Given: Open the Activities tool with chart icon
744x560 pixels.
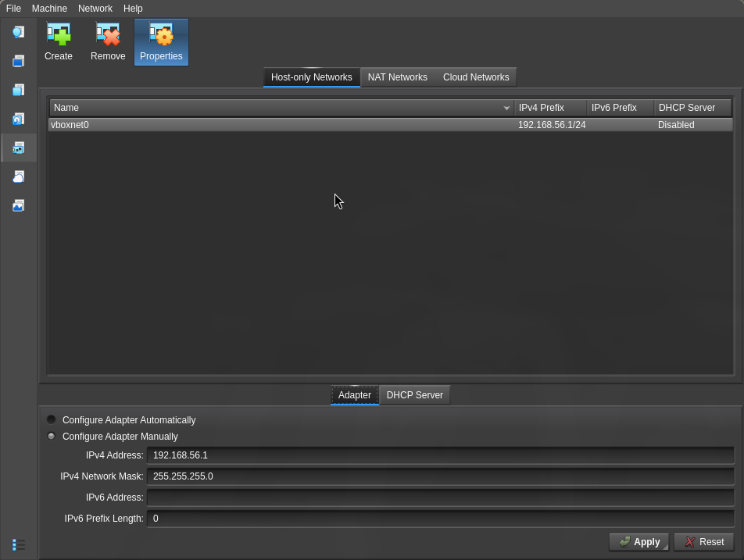Looking at the screenshot, I should [x=19, y=205].
